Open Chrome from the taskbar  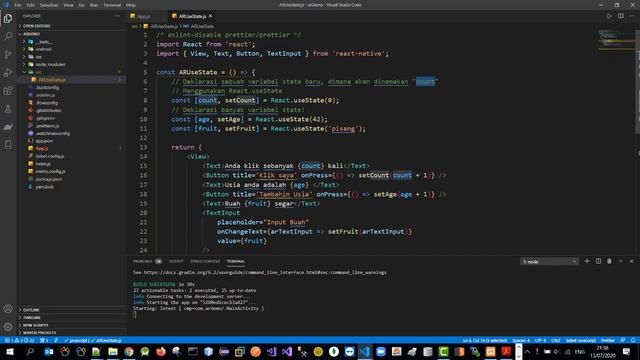point(129,351)
